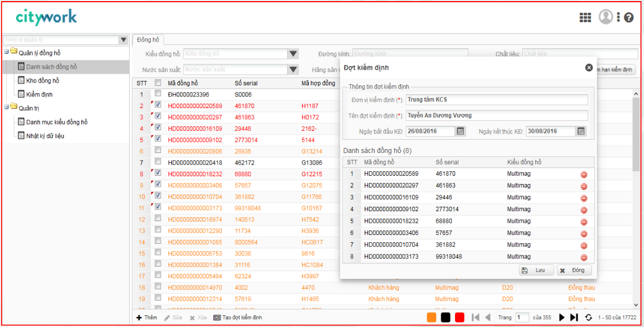Select Danh sách đồng hồ in tree
The image size is (644, 327).
pos(52,67)
